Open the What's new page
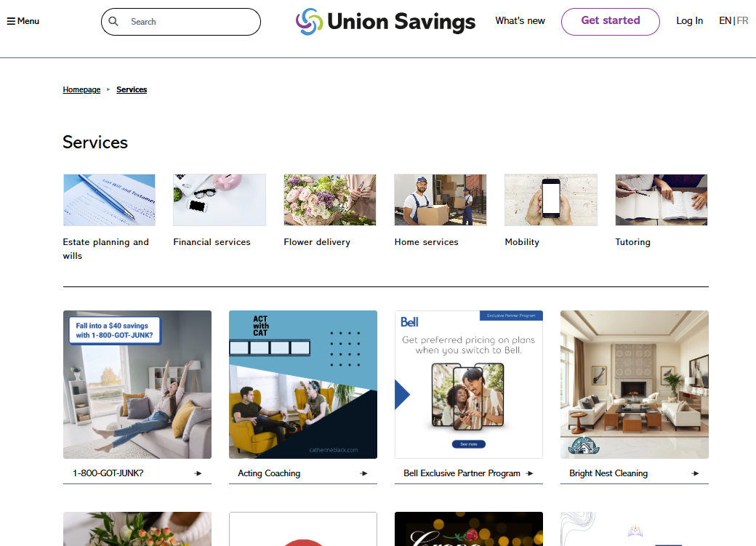The height and width of the screenshot is (546, 756). tap(520, 21)
